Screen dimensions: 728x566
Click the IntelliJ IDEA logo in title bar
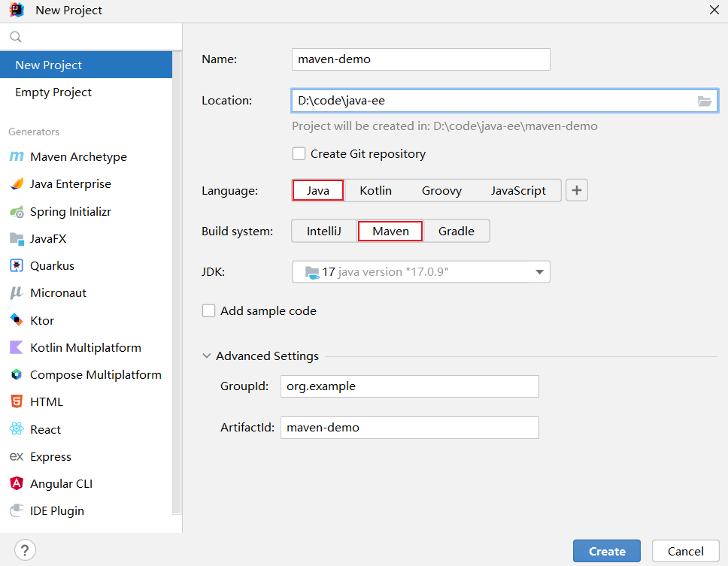[17, 10]
